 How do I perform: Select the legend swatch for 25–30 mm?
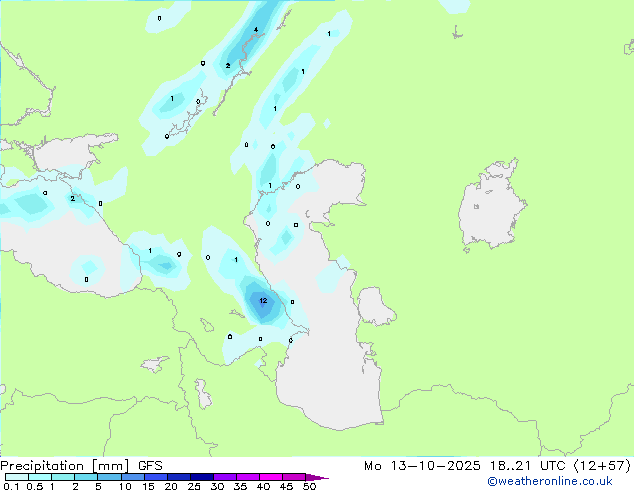(202, 477)
